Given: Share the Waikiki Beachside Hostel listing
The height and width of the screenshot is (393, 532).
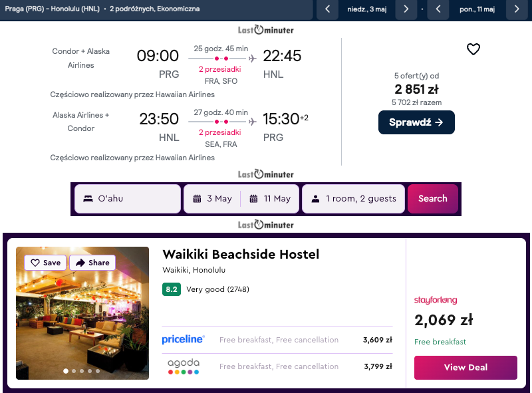Looking at the screenshot, I should [x=92, y=263].
